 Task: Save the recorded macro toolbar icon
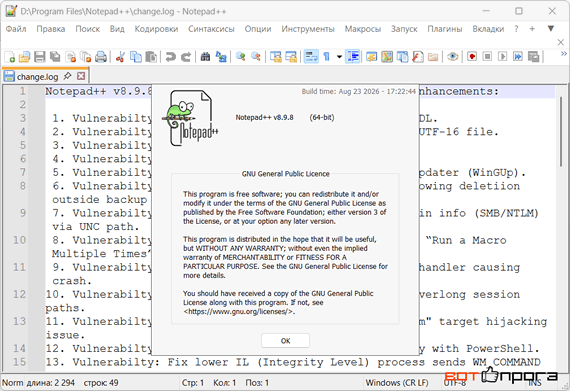pyautogui.click(x=533, y=57)
